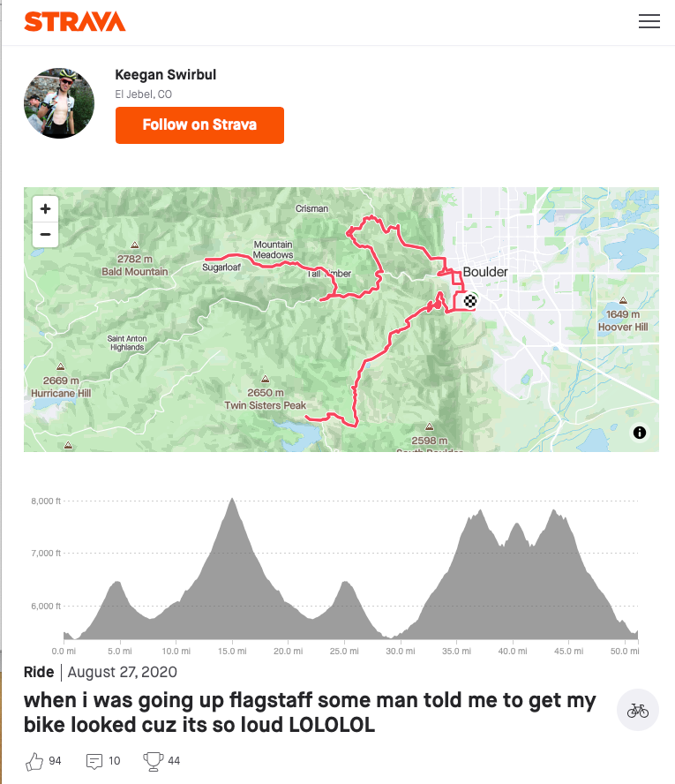Open the hamburger navigation menu
675x784 pixels.
click(649, 22)
